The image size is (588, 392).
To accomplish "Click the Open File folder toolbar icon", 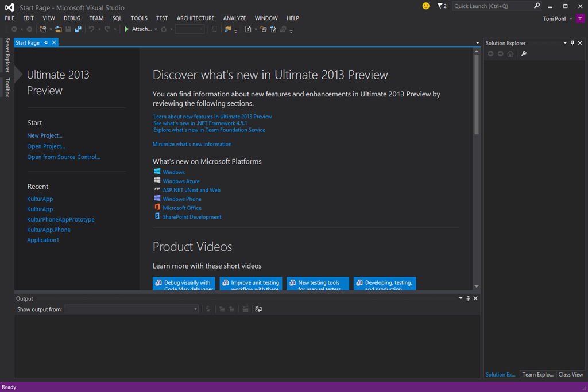I will pos(59,29).
